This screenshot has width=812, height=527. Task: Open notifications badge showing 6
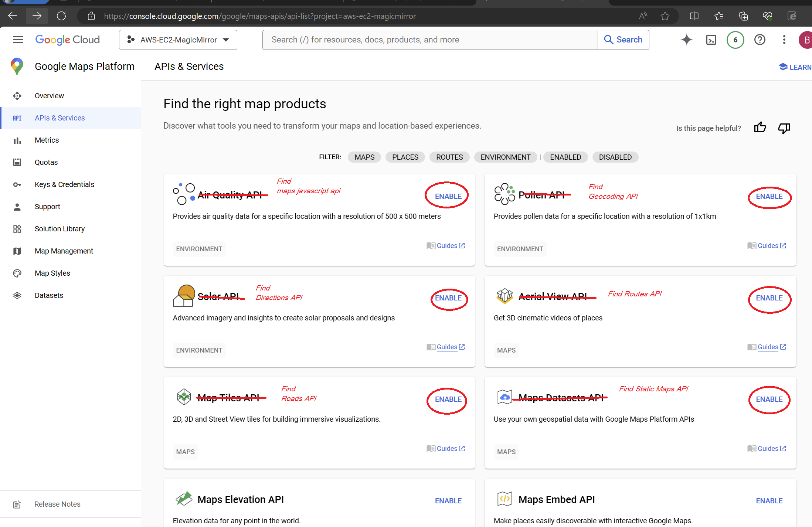[x=735, y=40]
